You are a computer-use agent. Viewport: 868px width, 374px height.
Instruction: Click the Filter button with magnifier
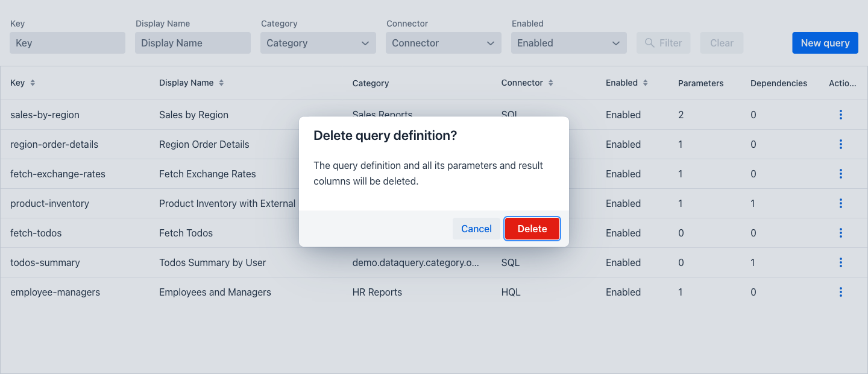pyautogui.click(x=663, y=43)
